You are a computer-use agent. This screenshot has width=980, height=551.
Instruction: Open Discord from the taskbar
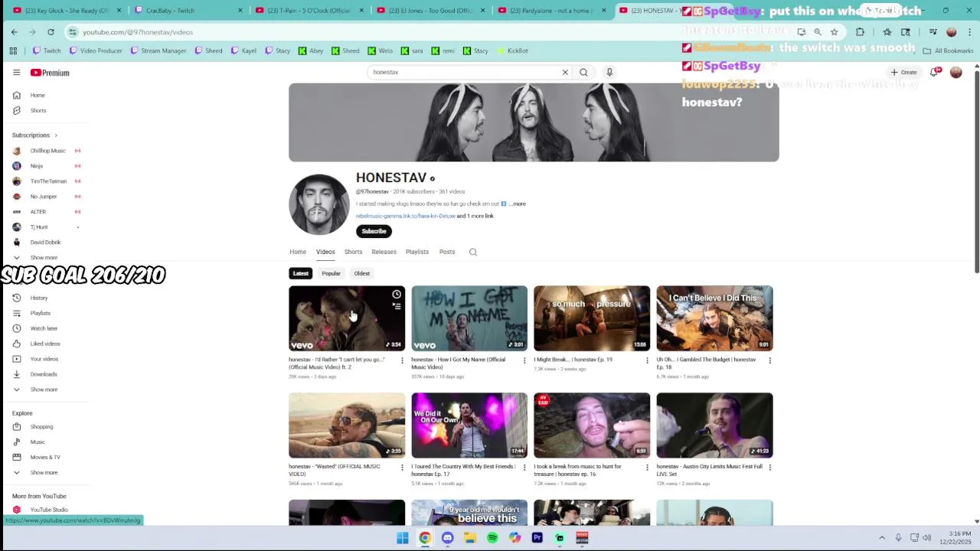pyautogui.click(x=447, y=538)
